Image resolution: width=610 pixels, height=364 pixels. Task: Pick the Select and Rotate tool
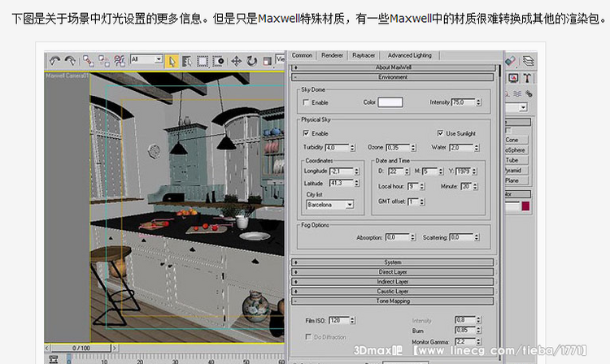pyautogui.click(x=252, y=60)
